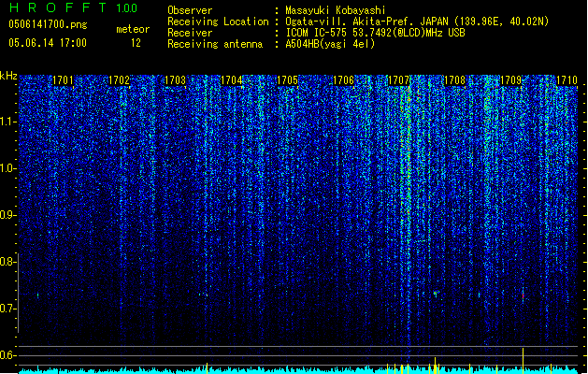Click the 'Observer' field label

pyautogui.click(x=190, y=10)
